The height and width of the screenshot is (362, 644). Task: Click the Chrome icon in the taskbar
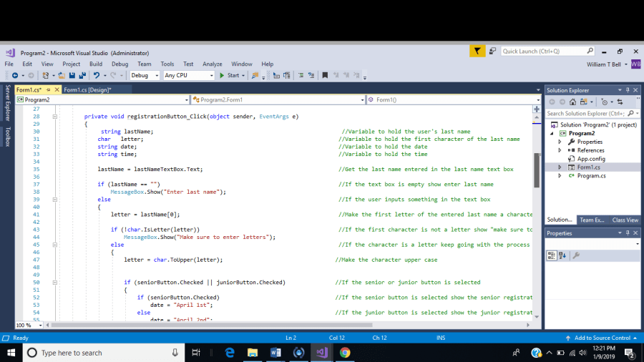coord(345,353)
